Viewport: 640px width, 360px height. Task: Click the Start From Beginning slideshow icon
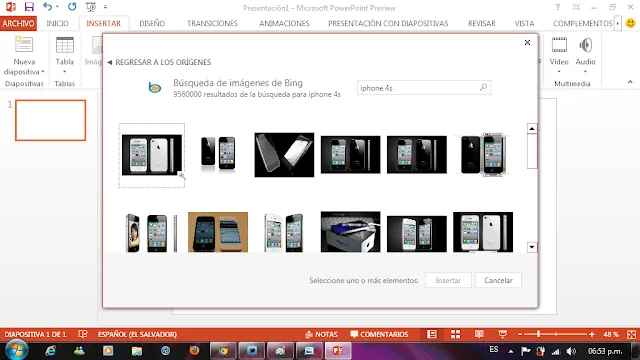91,7
